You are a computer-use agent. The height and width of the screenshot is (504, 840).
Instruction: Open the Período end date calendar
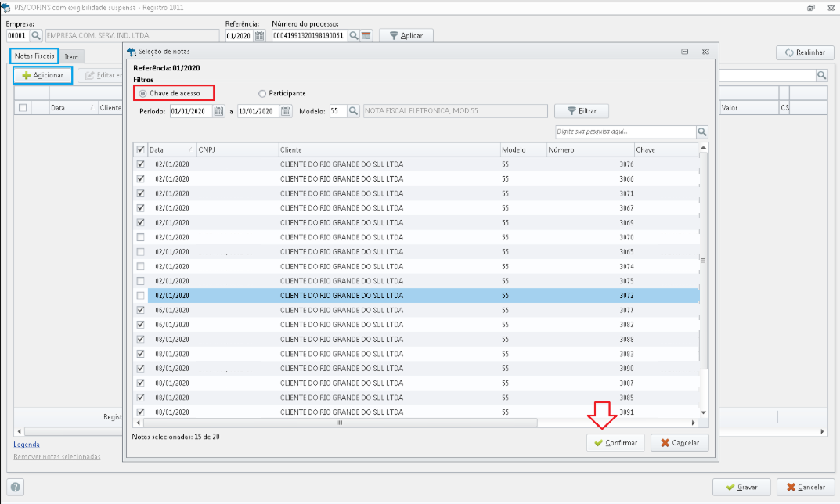click(286, 111)
